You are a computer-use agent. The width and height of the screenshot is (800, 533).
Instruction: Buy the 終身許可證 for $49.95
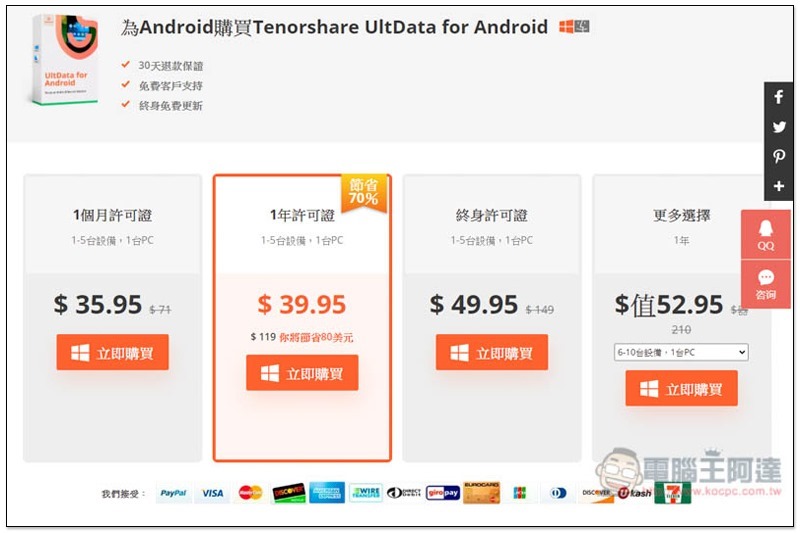point(492,352)
